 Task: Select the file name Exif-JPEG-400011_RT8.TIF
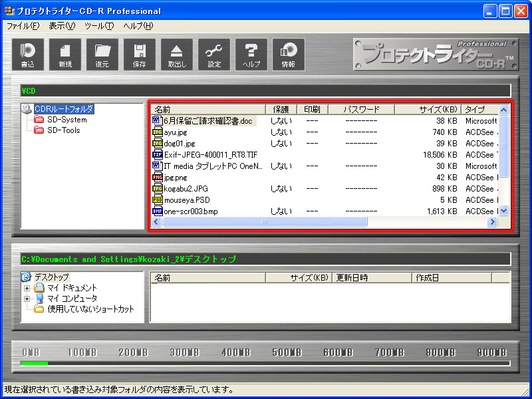tap(211, 155)
